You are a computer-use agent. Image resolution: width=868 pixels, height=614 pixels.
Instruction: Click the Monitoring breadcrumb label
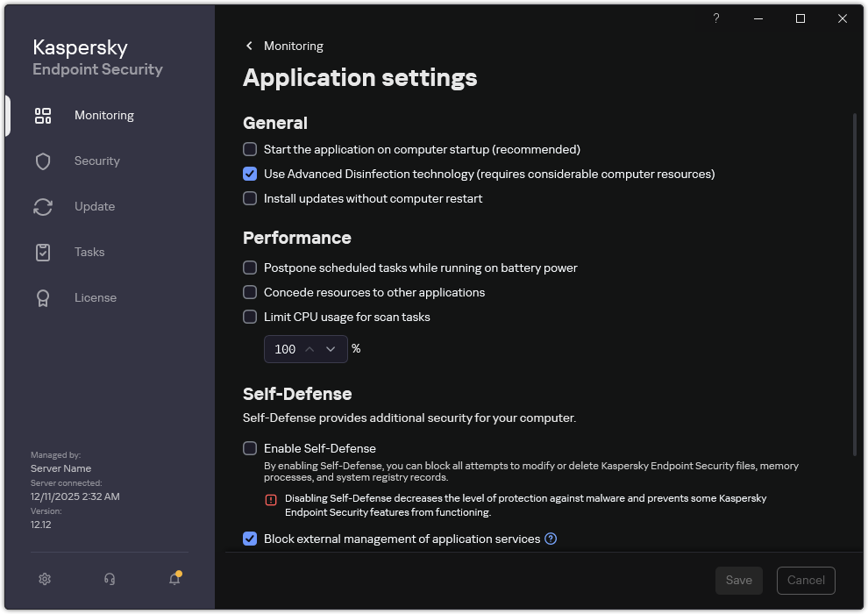[x=293, y=46]
